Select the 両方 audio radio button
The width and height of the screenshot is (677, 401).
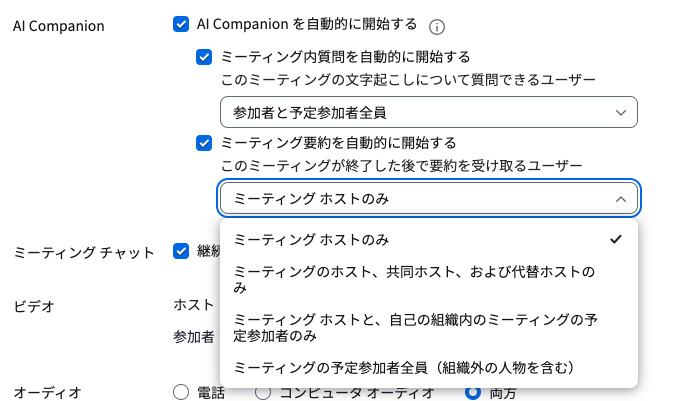click(473, 392)
